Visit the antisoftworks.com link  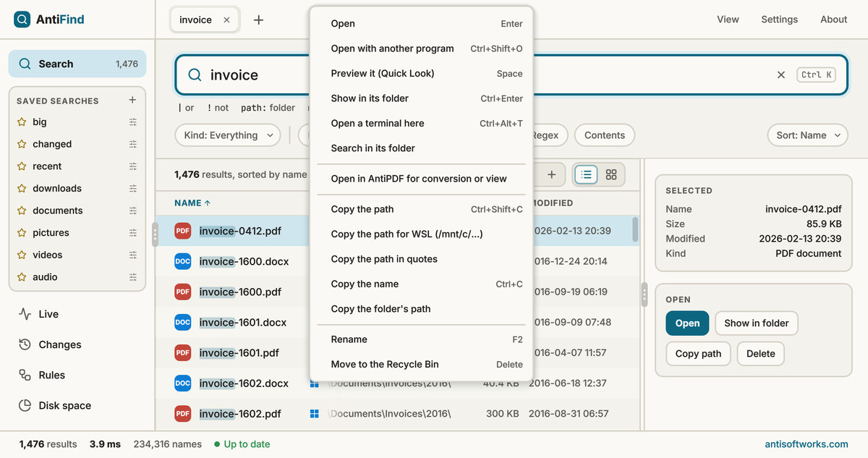[x=807, y=444]
